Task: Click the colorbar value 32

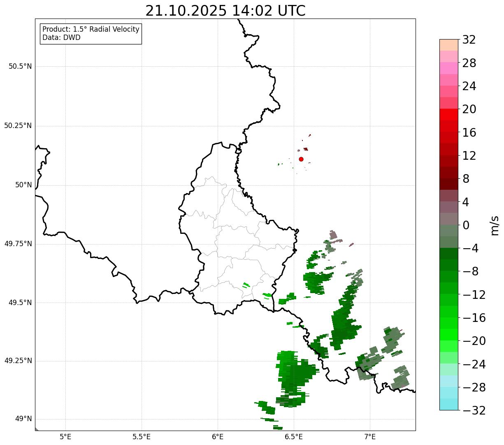Action: [469, 40]
